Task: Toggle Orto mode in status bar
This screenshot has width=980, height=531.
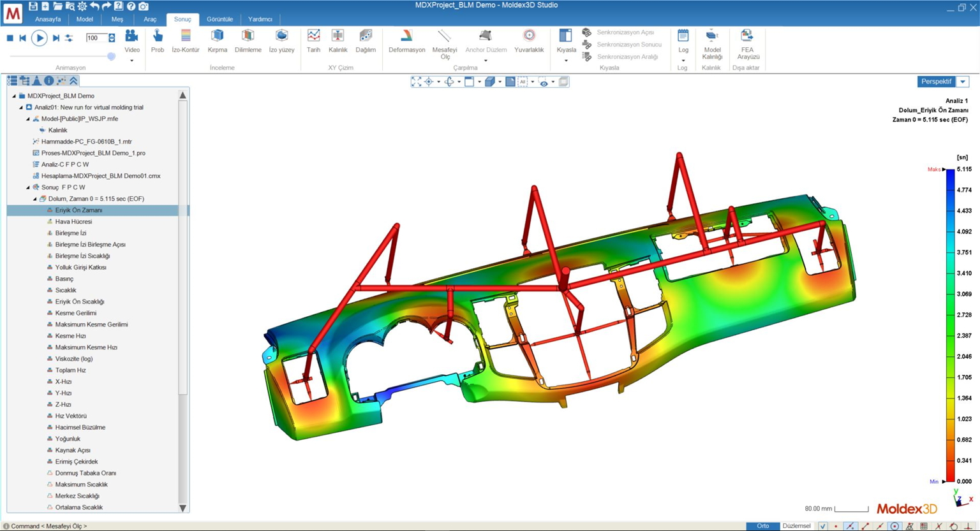Action: (762, 526)
